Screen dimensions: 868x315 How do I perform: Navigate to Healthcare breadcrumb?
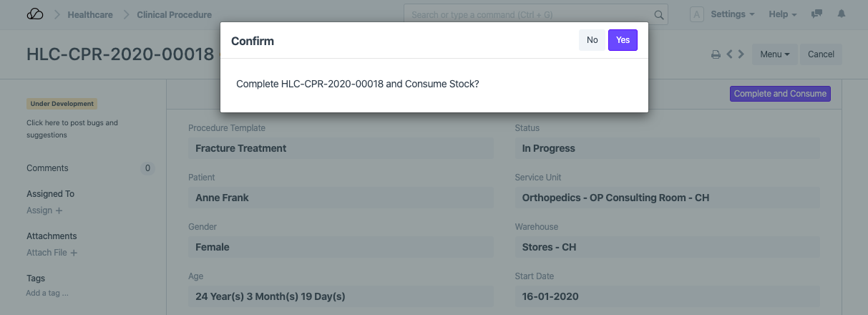tap(90, 14)
